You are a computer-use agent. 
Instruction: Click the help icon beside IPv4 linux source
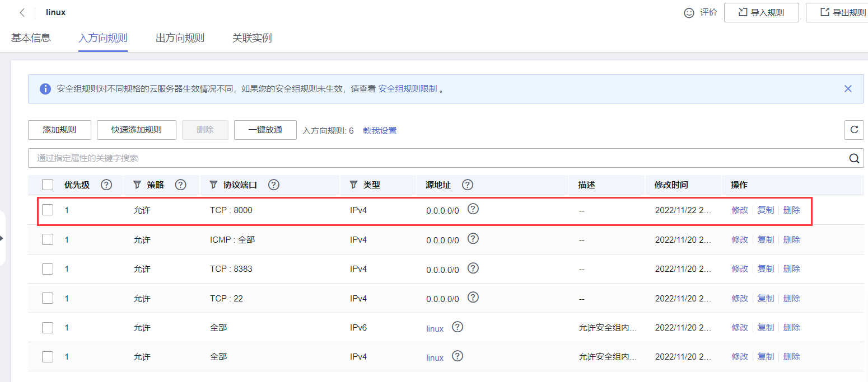coord(458,356)
